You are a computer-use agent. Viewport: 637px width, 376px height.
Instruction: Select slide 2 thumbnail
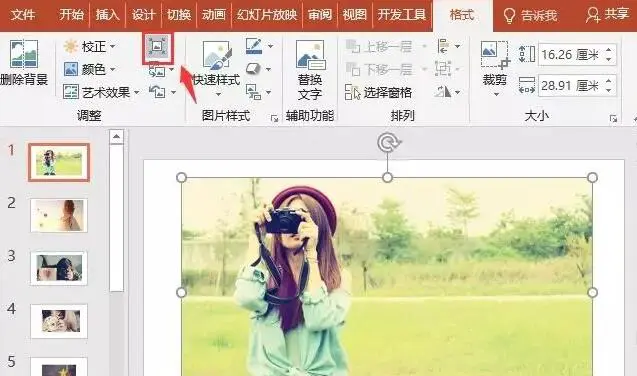click(59, 215)
